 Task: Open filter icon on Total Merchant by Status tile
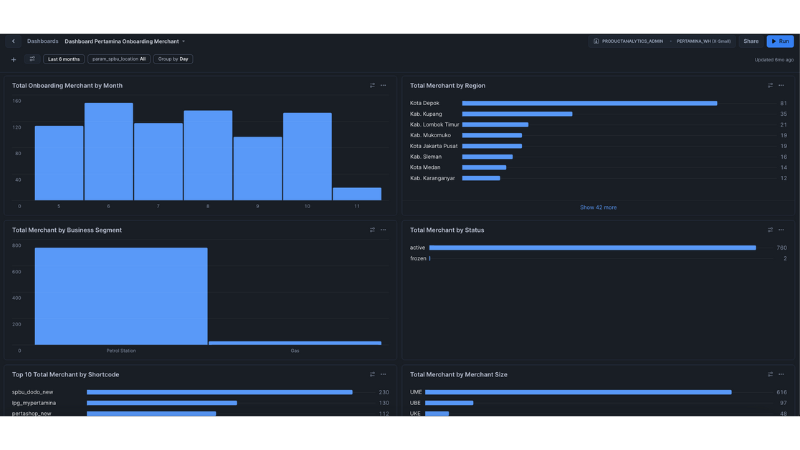click(x=770, y=230)
